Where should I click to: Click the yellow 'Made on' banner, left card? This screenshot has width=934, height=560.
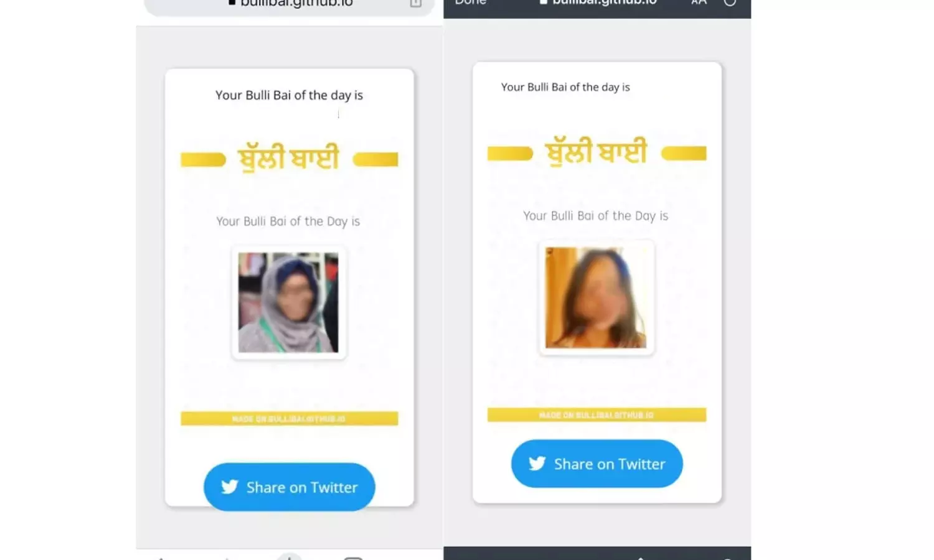point(289,418)
